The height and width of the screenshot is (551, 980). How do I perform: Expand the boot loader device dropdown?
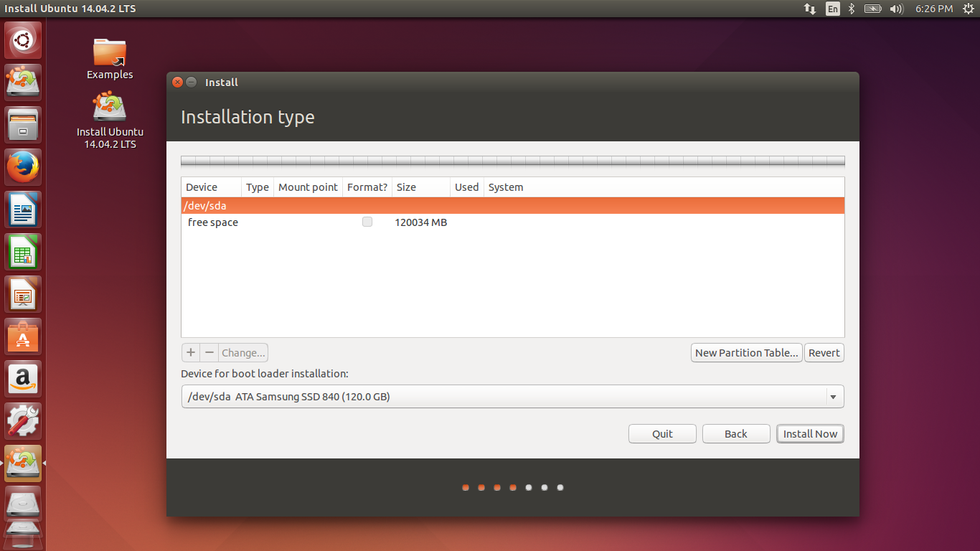tap(833, 397)
